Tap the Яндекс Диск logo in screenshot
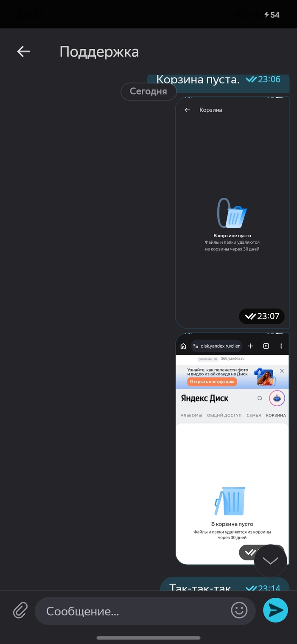 click(x=205, y=398)
